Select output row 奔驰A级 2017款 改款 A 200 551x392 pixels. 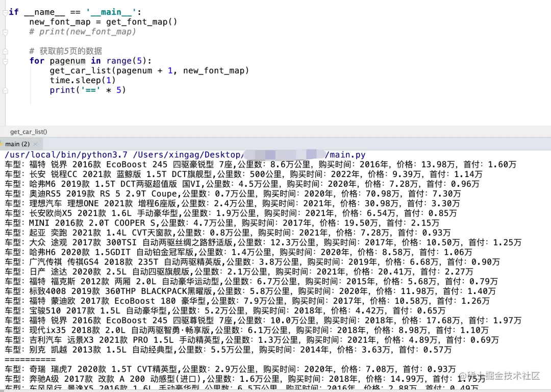point(245,379)
